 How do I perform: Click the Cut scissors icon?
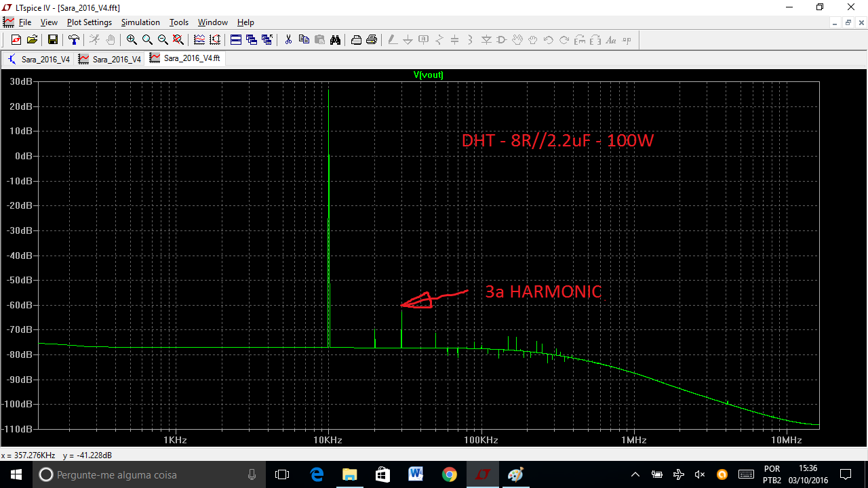pyautogui.click(x=288, y=40)
